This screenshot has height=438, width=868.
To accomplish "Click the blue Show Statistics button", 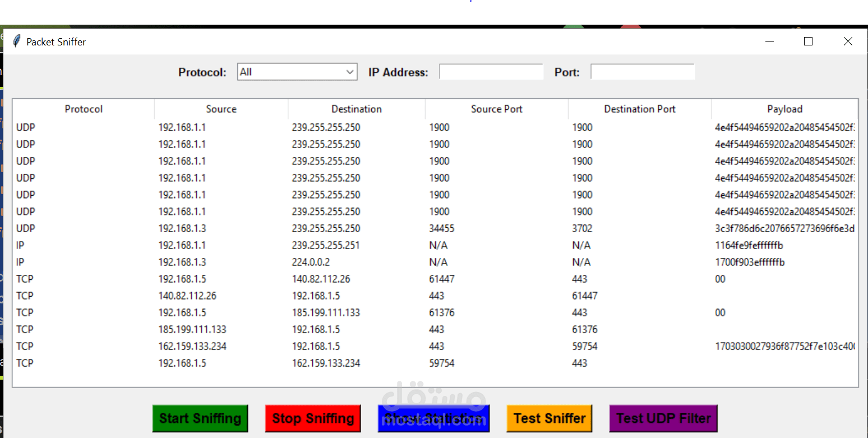I will coord(434,418).
